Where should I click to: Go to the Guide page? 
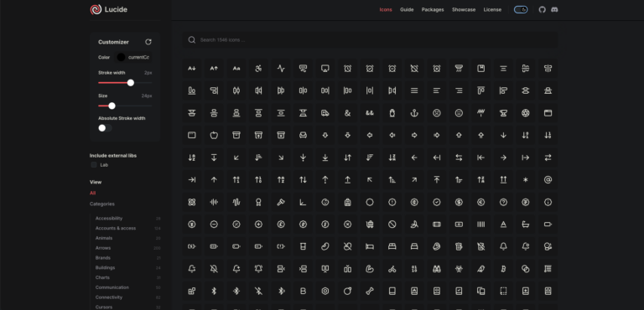(407, 9)
